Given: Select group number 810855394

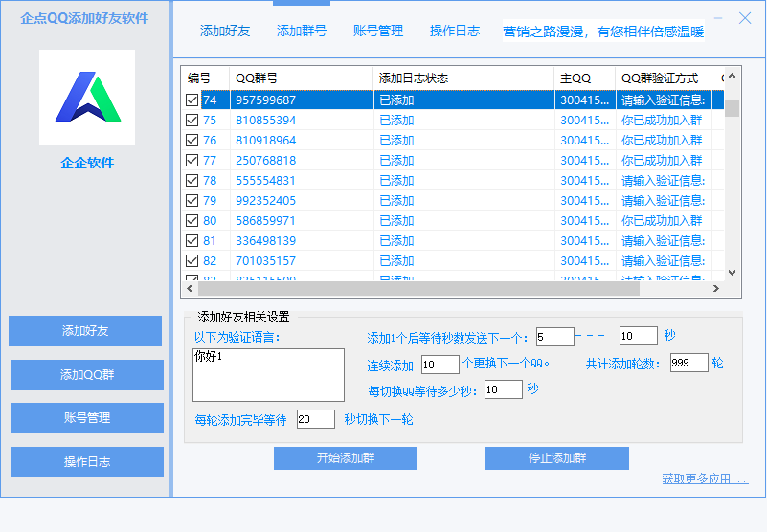Looking at the screenshot, I should pyautogui.click(x=265, y=121).
